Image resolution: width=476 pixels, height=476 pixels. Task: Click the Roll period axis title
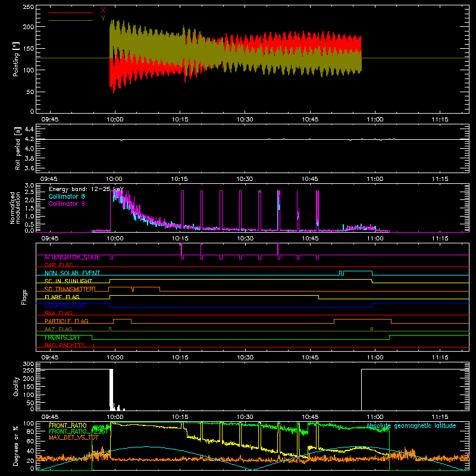18,148
